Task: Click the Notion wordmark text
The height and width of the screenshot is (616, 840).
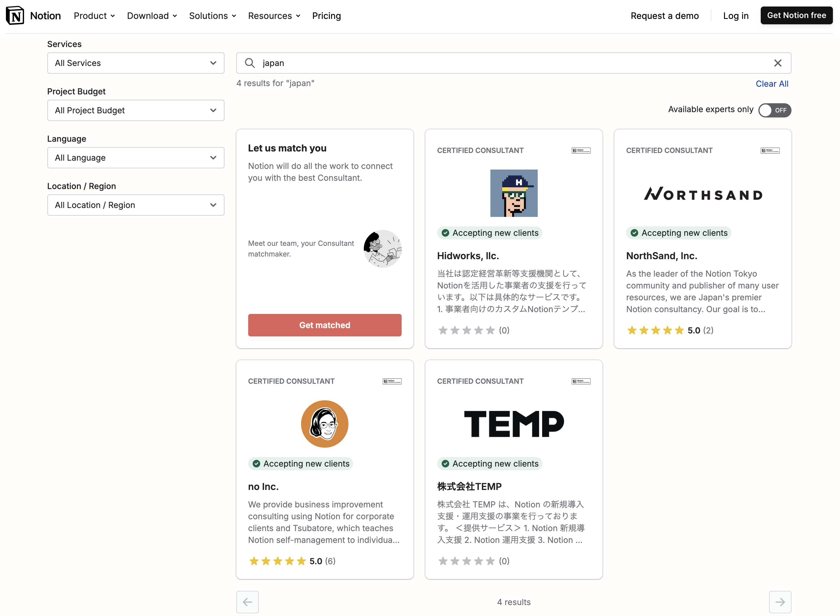Action: pyautogui.click(x=45, y=16)
